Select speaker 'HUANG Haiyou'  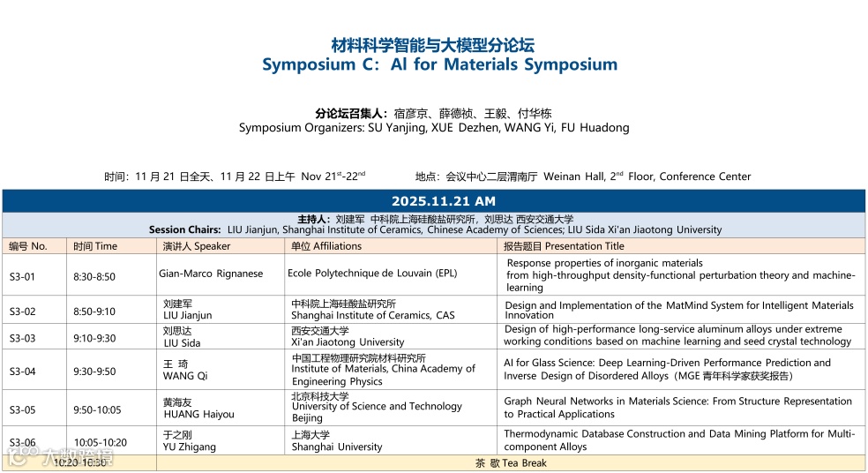[198, 414]
